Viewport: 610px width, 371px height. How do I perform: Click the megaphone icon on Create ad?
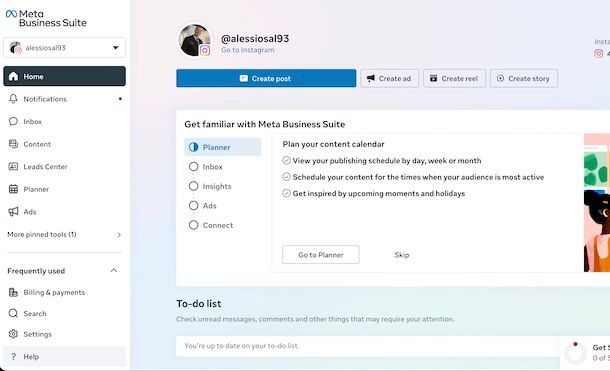pyautogui.click(x=371, y=79)
